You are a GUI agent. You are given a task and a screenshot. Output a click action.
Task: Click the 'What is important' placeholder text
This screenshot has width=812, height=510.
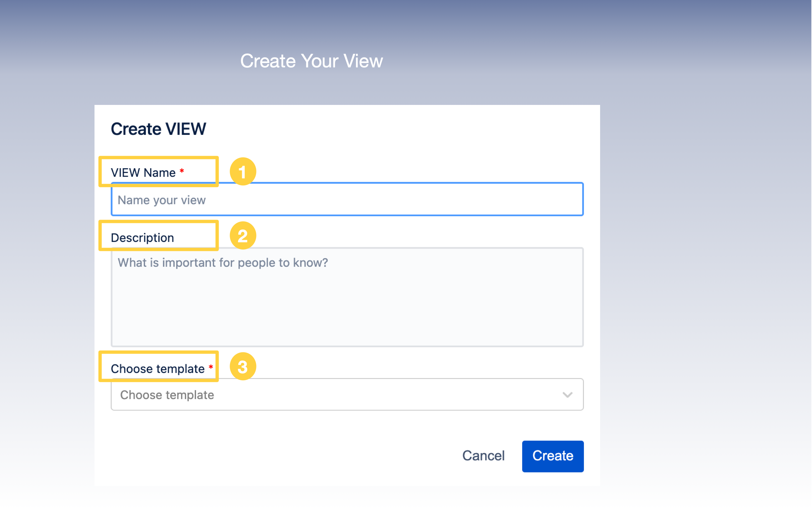pyautogui.click(x=222, y=263)
